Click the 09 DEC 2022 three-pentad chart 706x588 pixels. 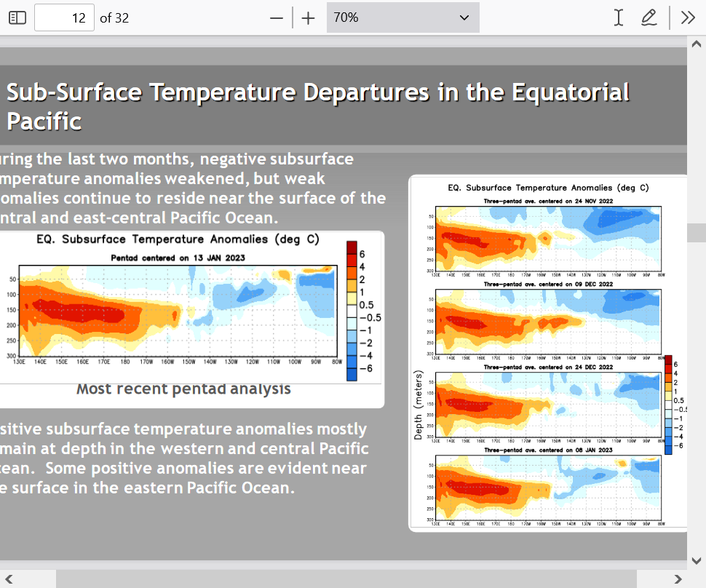tap(548, 322)
